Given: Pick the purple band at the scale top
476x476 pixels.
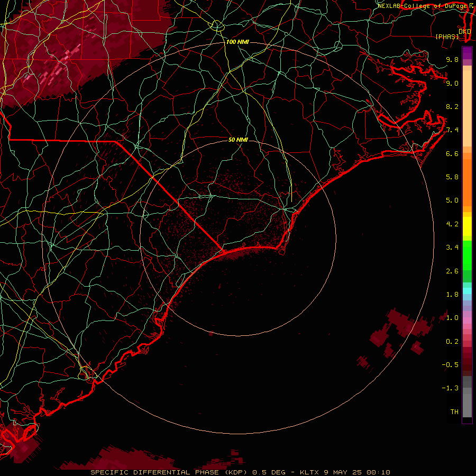Looking at the screenshot, I should [x=467, y=53].
